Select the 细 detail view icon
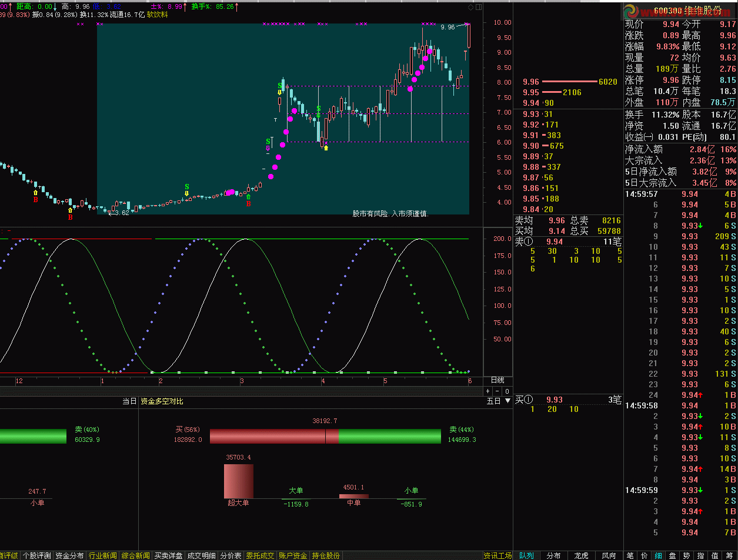The width and height of the screenshot is (738, 560). (659, 555)
